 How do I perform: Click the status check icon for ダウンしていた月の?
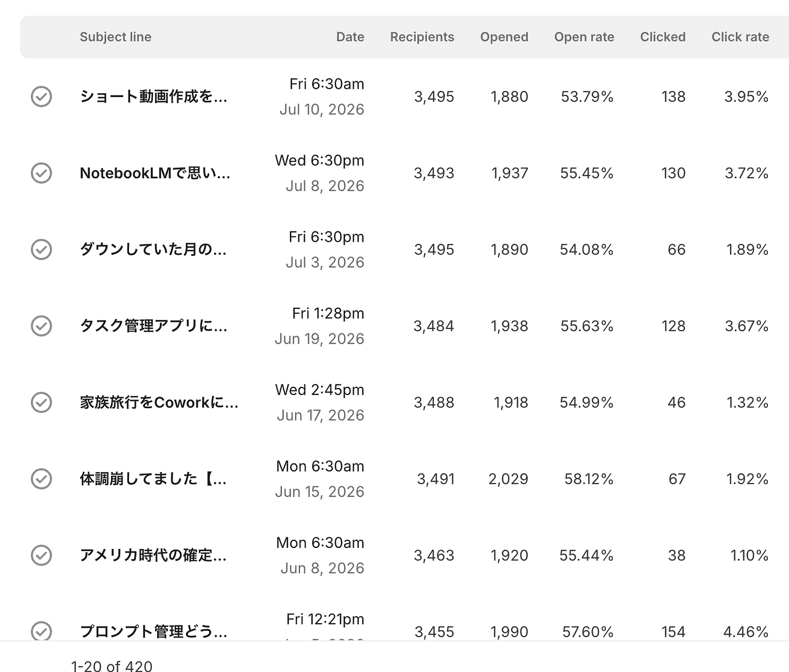pyautogui.click(x=41, y=249)
